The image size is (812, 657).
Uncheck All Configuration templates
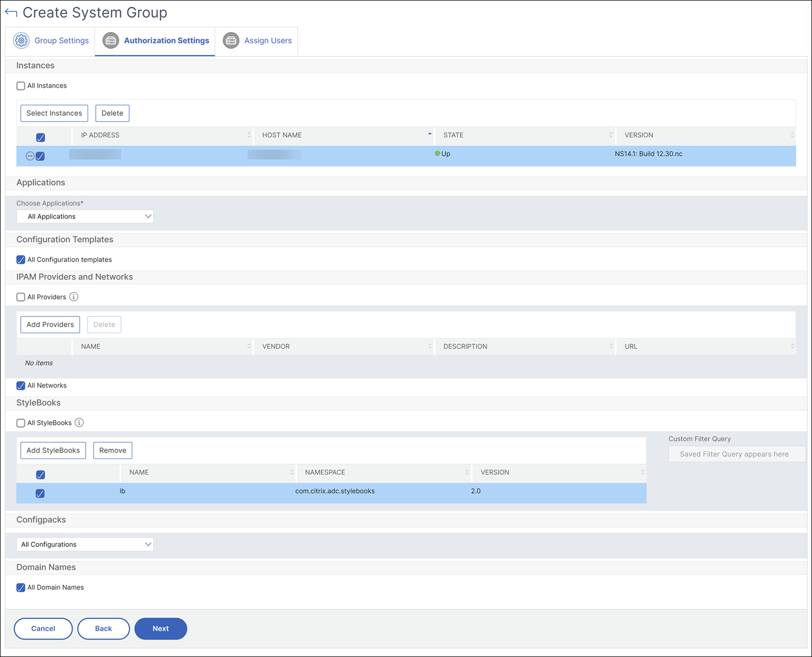point(21,260)
